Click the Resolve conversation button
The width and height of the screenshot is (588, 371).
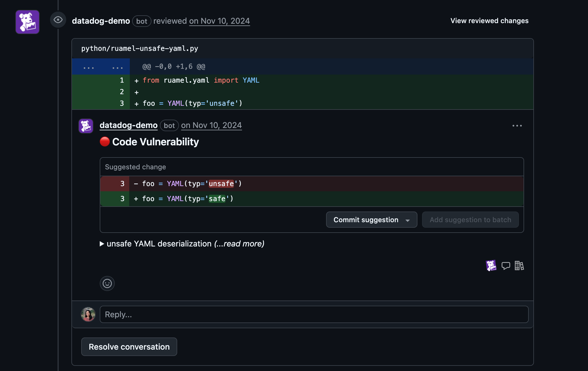pyautogui.click(x=129, y=347)
